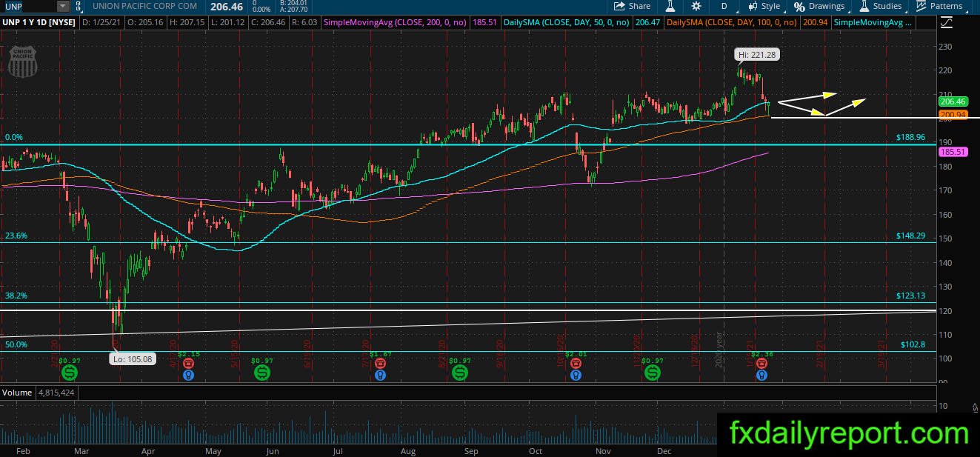This screenshot has width=980, height=457.
Task: Click the UNP symbol input field
Action: click(28, 6)
